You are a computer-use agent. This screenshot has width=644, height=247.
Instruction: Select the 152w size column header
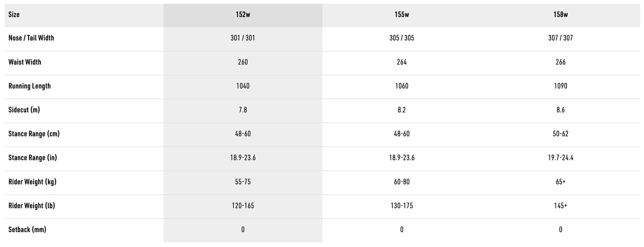pyautogui.click(x=243, y=15)
